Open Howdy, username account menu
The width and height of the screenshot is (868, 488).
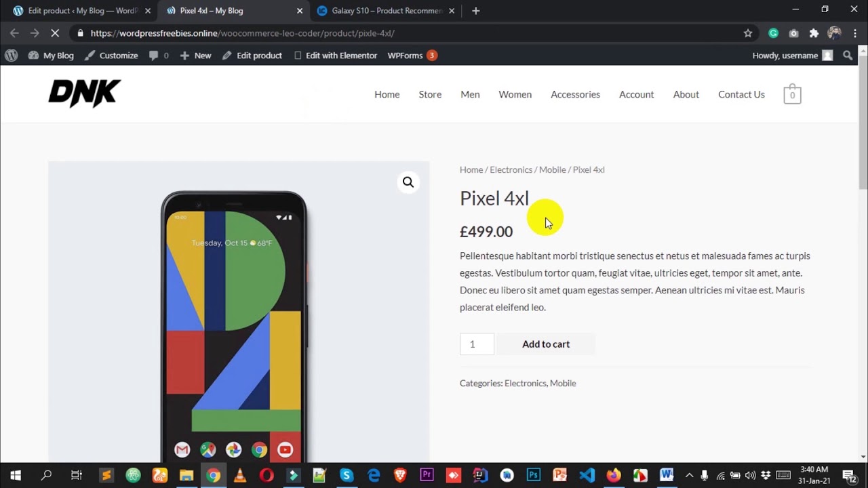click(x=792, y=56)
